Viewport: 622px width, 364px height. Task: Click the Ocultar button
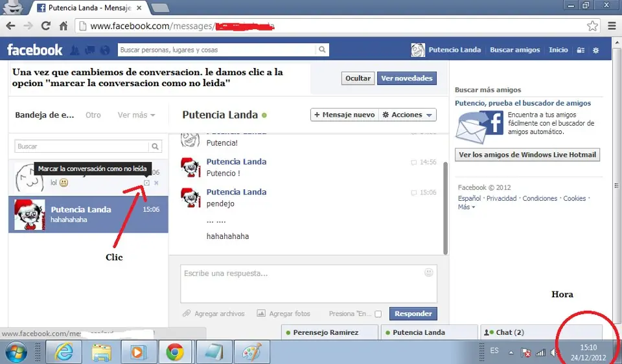point(358,78)
